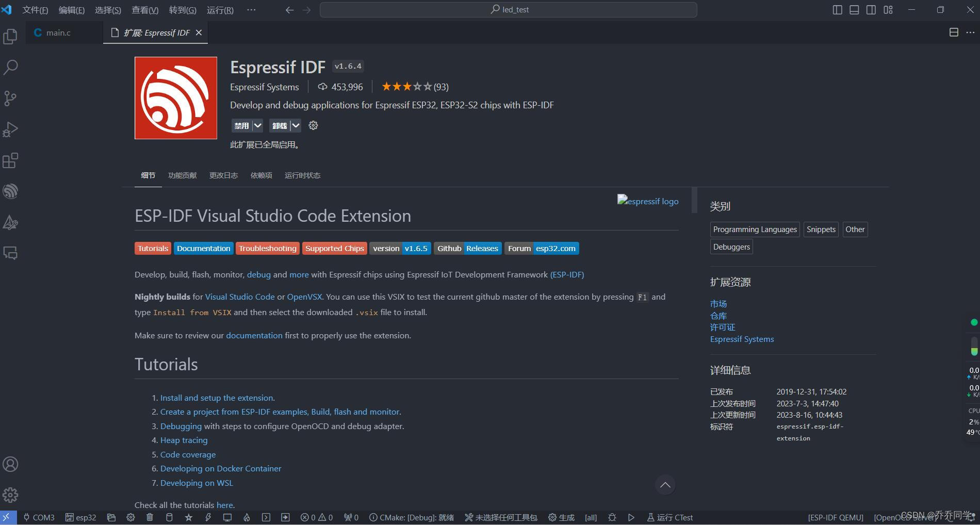Open SDK configuration editor gear in status bar
The image size is (980, 525).
(130, 517)
